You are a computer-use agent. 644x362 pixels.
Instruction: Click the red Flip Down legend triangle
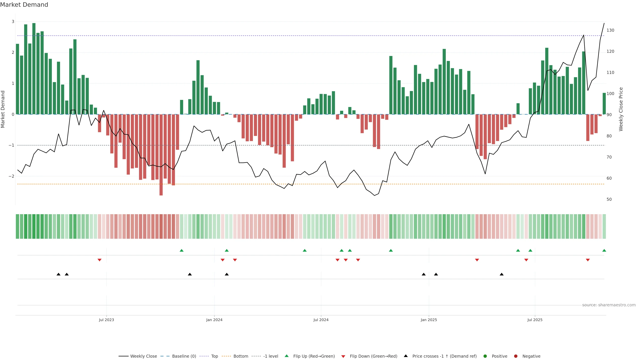[x=343, y=356]
